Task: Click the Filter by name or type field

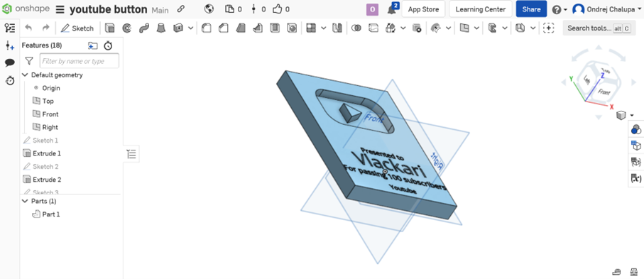Action: click(x=80, y=61)
